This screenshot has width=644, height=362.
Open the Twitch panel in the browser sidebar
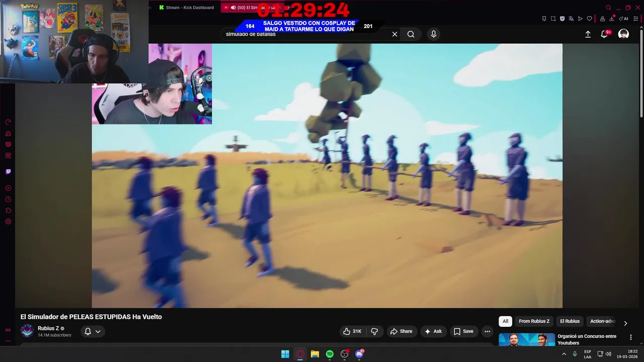point(8,171)
